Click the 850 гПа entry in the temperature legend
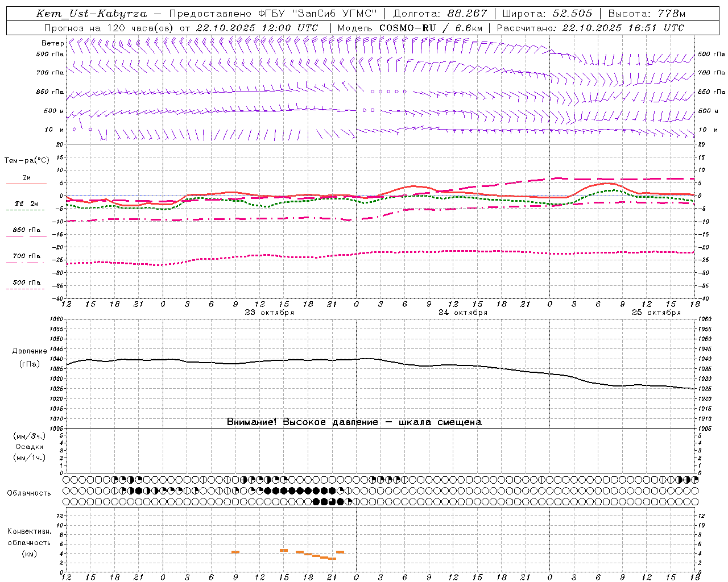728x582 pixels. point(27,230)
